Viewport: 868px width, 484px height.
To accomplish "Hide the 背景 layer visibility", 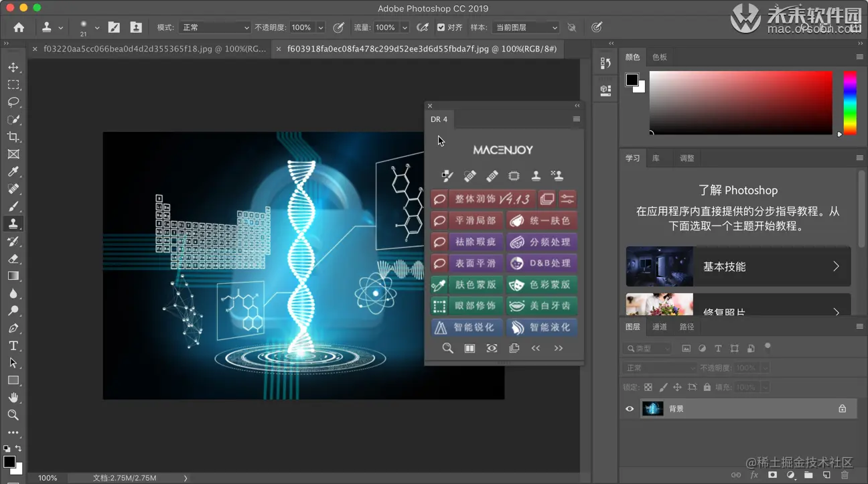I will (x=630, y=409).
